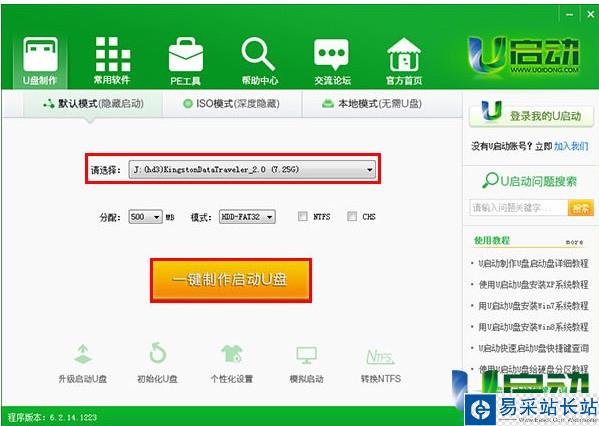Click 转换NTFS icon
Screen dimensions: 599x426
coord(380,357)
